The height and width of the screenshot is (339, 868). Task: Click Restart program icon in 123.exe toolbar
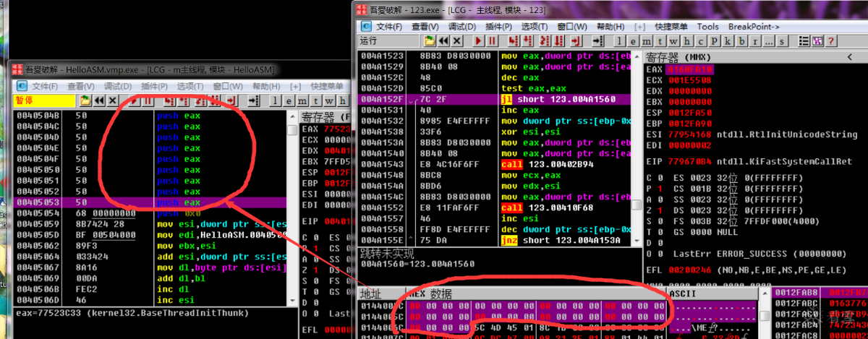443,40
